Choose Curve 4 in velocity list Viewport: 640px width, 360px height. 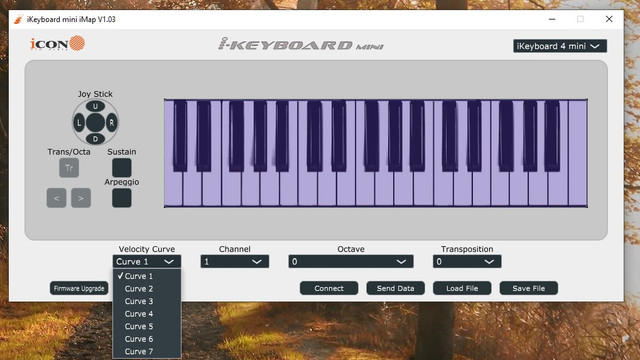coord(147,314)
